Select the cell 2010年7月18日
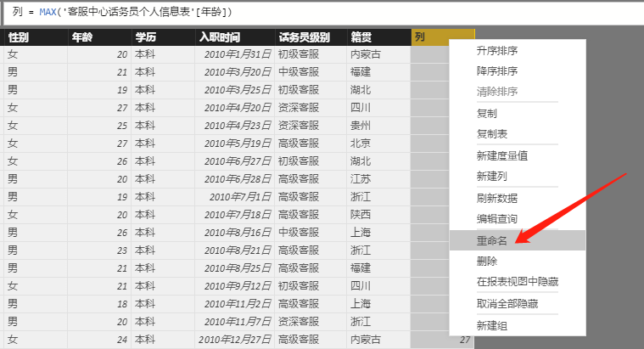The height and width of the screenshot is (349, 644). coord(238,215)
